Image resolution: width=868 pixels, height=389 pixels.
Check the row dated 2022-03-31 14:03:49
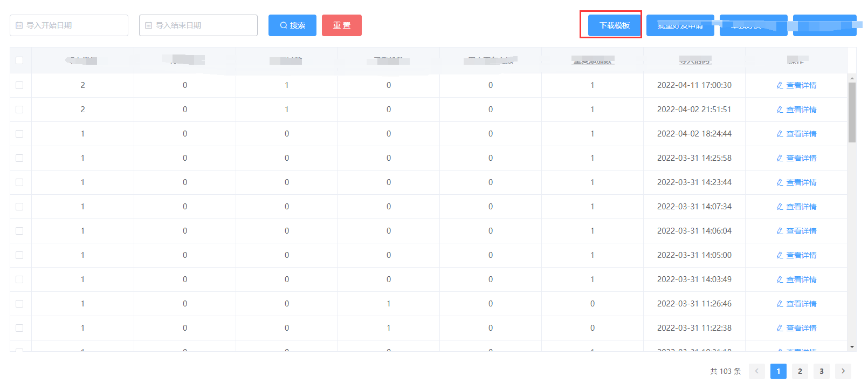(x=19, y=279)
